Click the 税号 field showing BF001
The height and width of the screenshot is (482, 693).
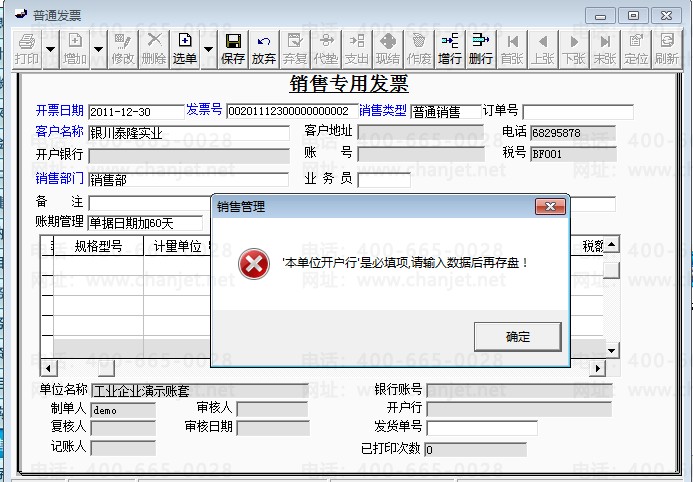573,154
